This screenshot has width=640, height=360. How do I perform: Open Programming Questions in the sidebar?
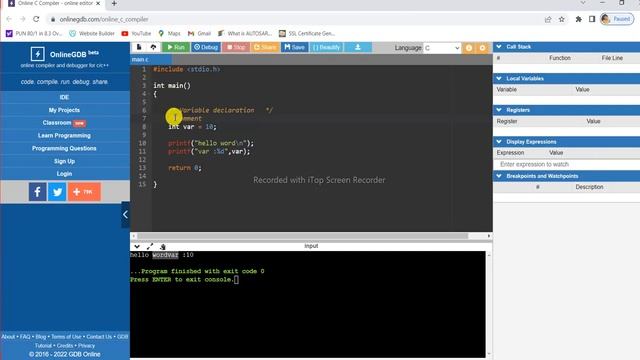pos(64,148)
